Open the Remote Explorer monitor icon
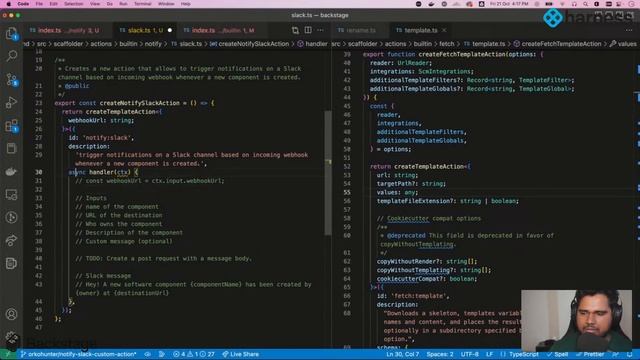The width and height of the screenshot is (640, 360). point(11,195)
